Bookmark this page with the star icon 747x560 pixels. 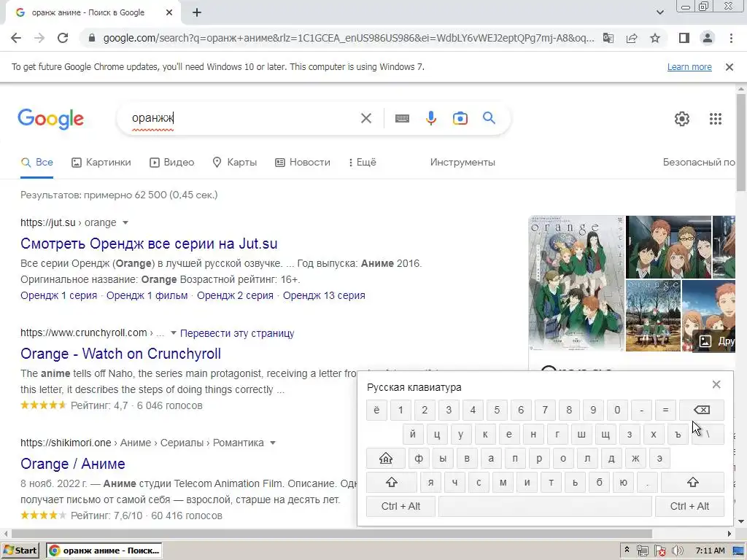[655, 38]
